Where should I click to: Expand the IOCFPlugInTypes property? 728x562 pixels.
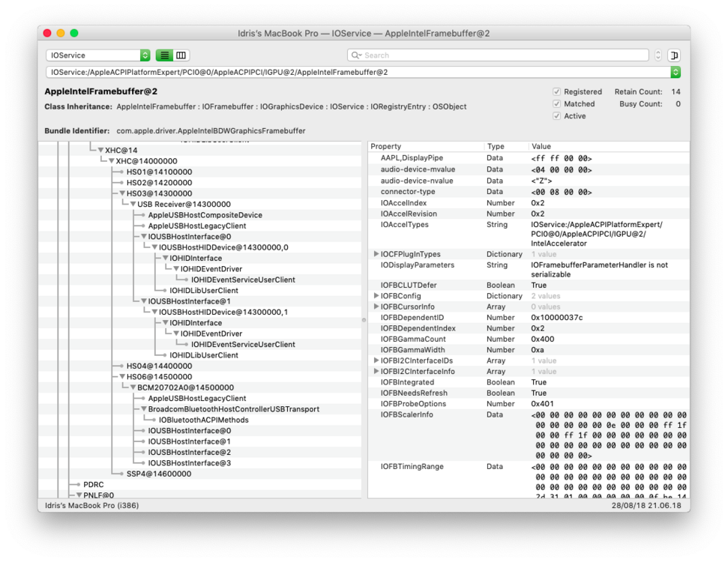click(376, 255)
